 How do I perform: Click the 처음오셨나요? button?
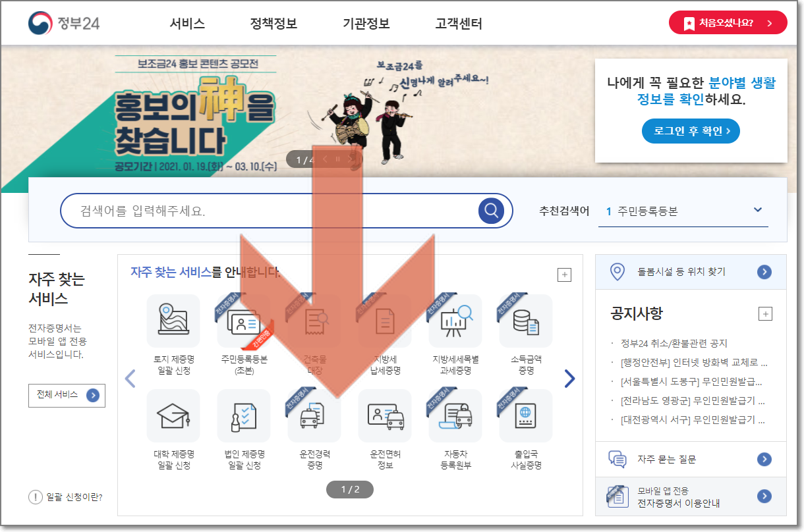pos(728,22)
